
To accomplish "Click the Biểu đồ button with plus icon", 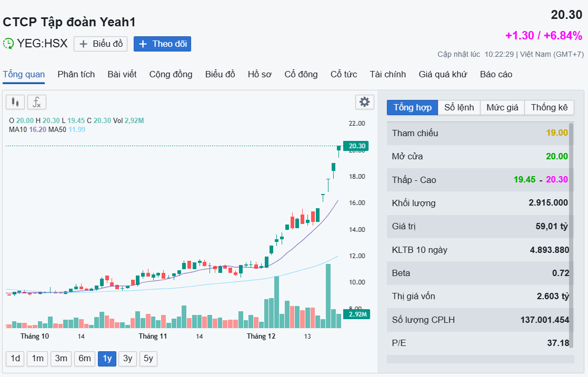I will (101, 44).
